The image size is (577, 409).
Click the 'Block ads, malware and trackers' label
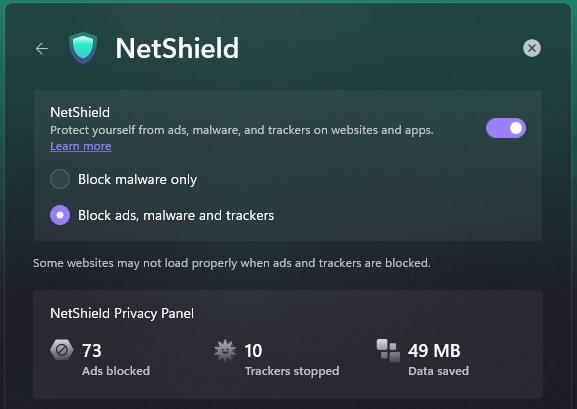pos(176,215)
